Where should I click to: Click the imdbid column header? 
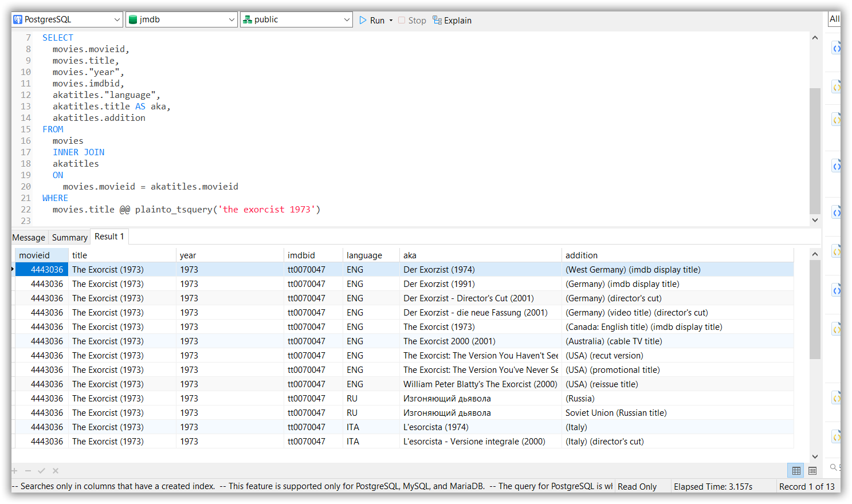coord(313,255)
